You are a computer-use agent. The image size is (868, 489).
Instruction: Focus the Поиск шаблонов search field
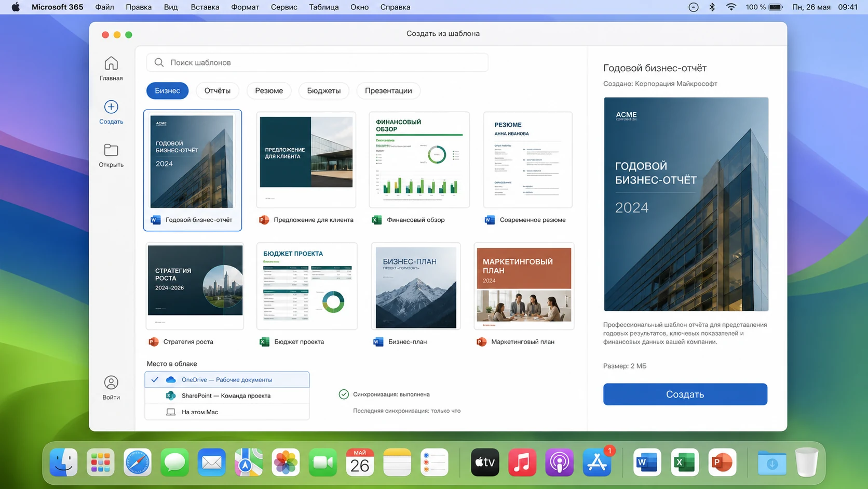(x=317, y=62)
